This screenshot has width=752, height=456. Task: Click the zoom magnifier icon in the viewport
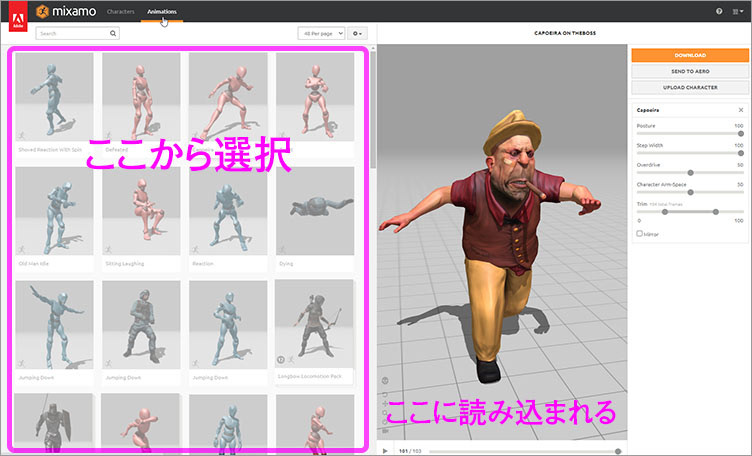pos(385,413)
